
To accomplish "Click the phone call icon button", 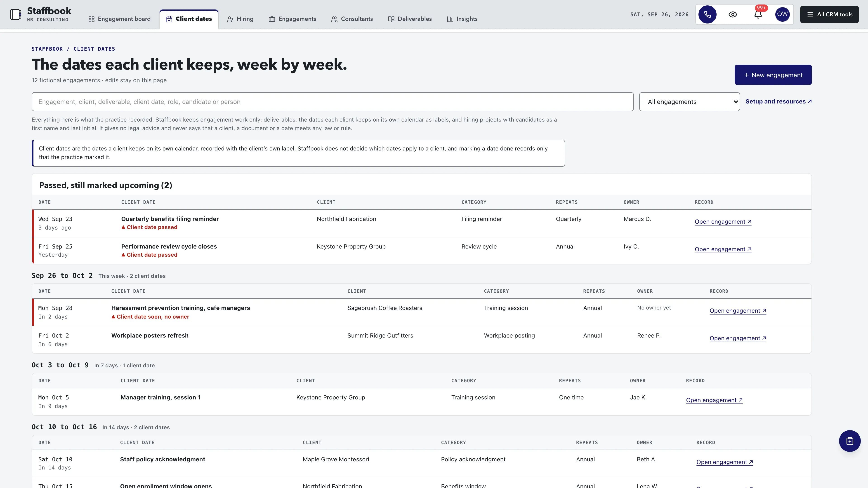I will [x=707, y=14].
